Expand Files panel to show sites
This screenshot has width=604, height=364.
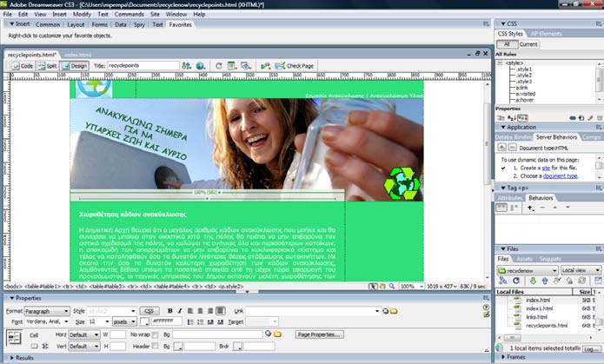pos(598,281)
